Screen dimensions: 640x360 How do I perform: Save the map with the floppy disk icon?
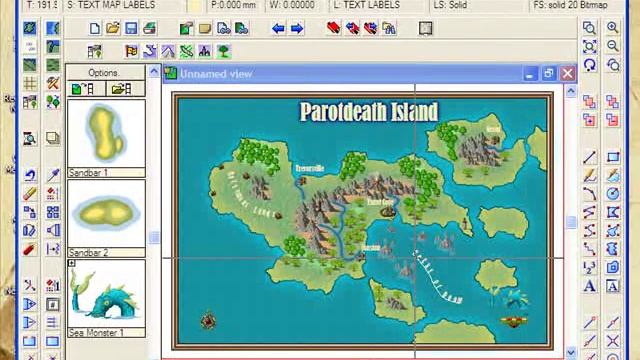coord(131,29)
